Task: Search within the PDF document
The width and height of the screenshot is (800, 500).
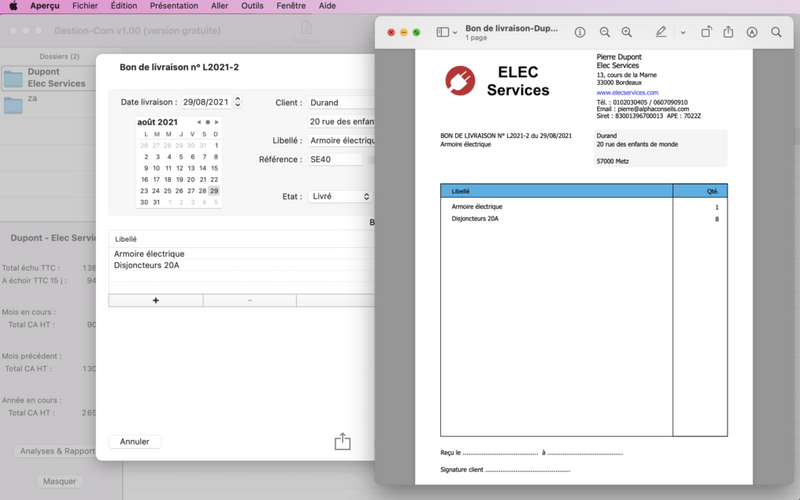Action: [776, 32]
